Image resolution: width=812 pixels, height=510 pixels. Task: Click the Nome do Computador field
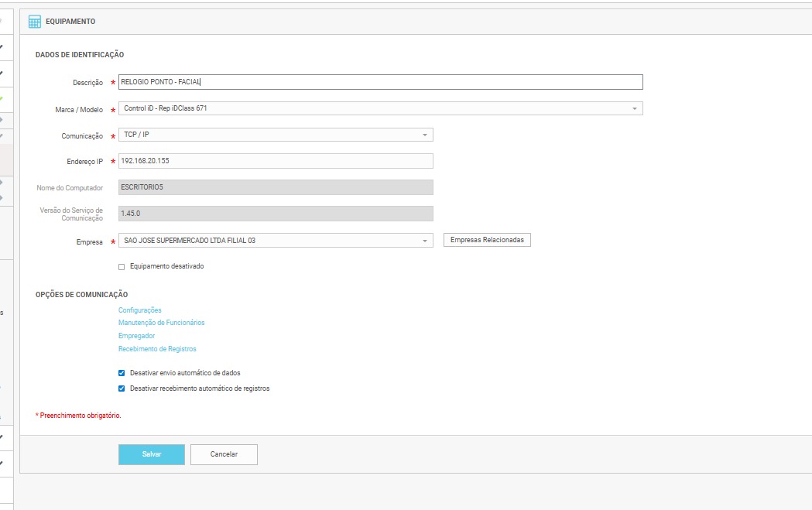point(275,187)
